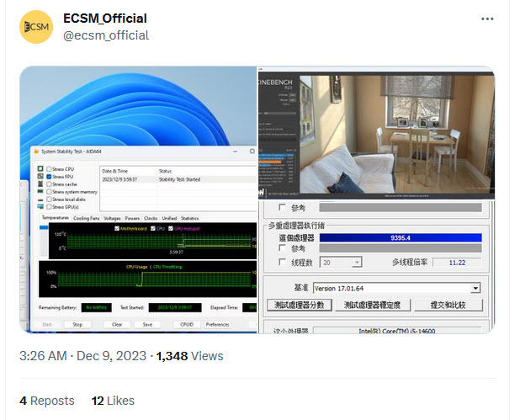520x420 pixels.
Task: Open the @ecsm_official handle link
Action: pyautogui.click(x=106, y=35)
